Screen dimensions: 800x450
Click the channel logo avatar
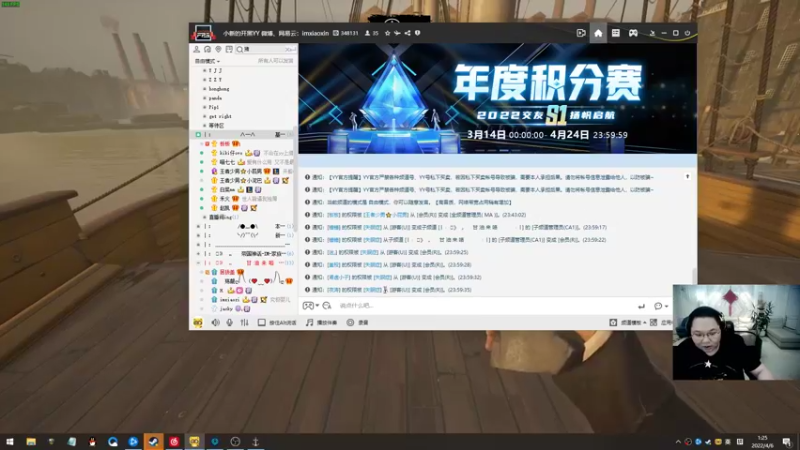click(203, 33)
